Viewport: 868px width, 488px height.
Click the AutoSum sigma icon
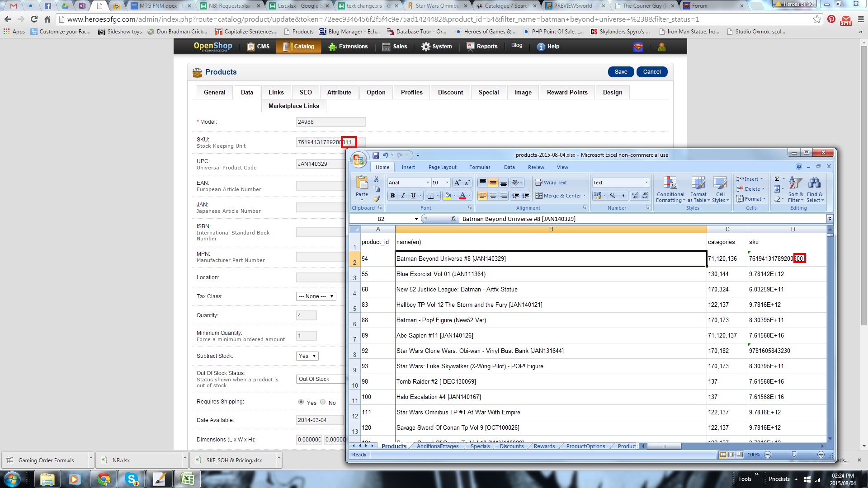777,179
